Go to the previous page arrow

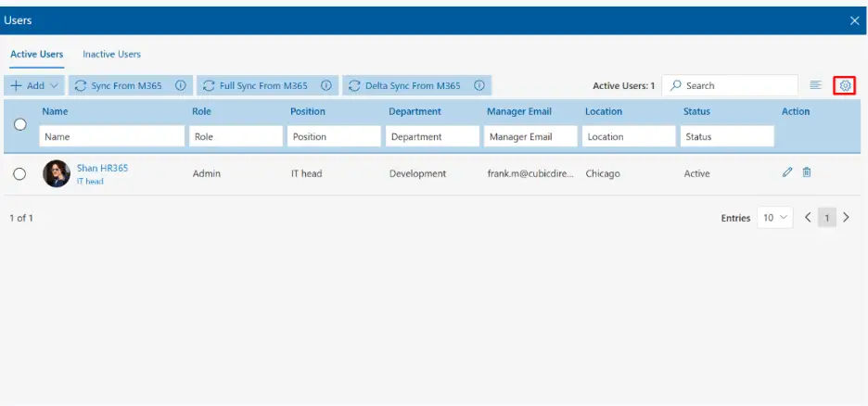[808, 218]
